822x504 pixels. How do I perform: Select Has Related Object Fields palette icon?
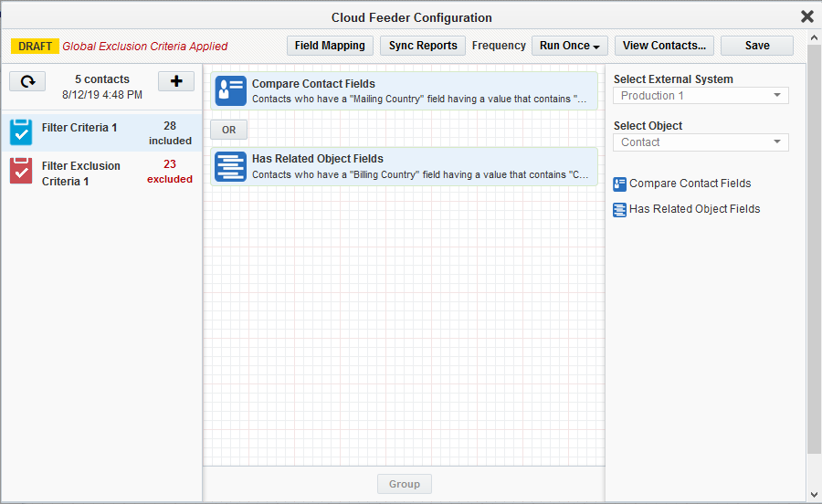click(x=620, y=209)
